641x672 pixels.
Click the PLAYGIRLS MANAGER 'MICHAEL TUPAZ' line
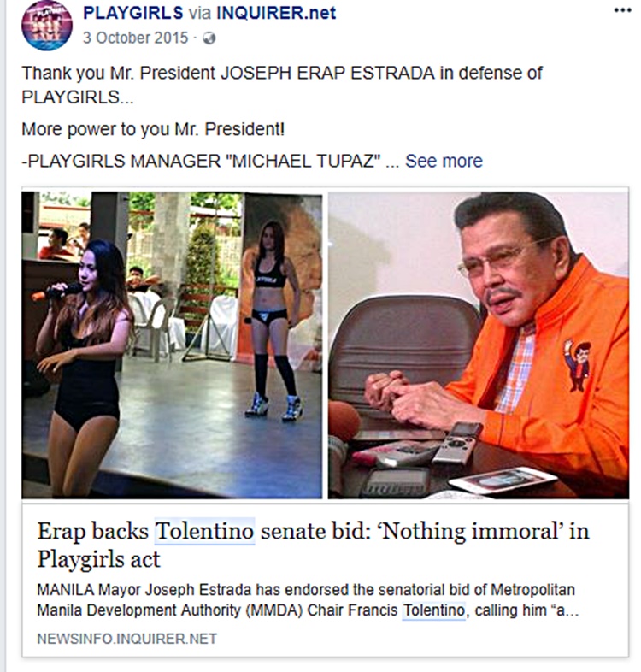(202, 161)
